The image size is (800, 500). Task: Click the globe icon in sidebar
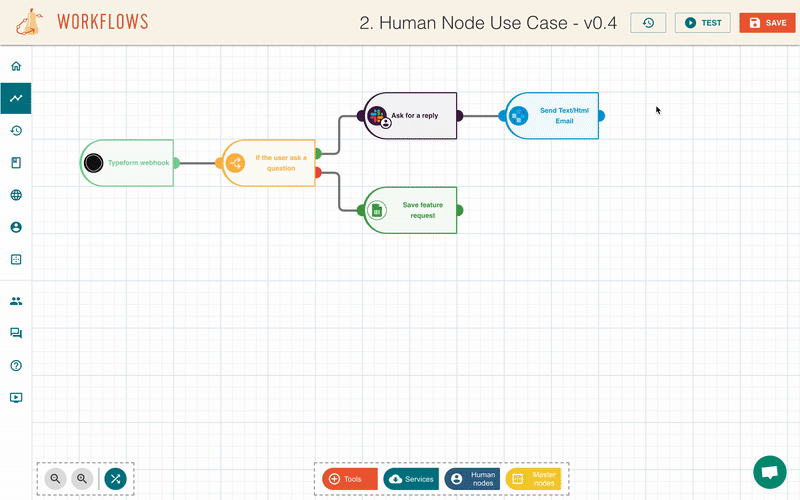[x=16, y=195]
